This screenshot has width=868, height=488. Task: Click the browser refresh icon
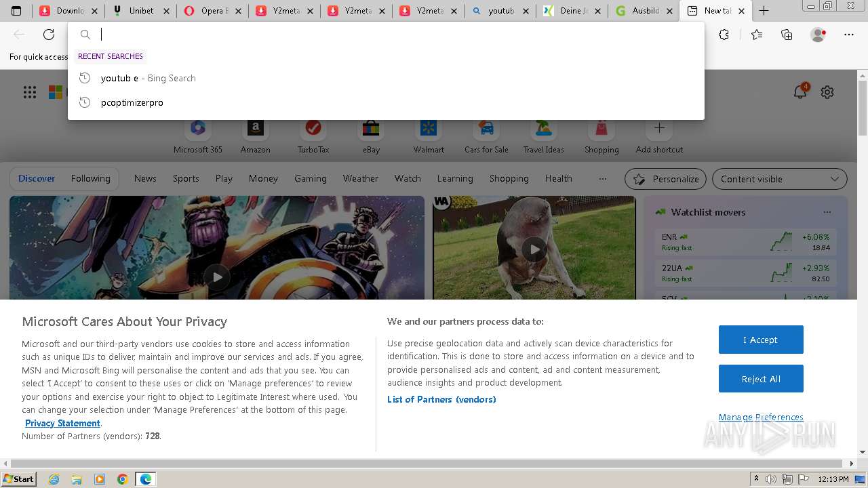49,35
